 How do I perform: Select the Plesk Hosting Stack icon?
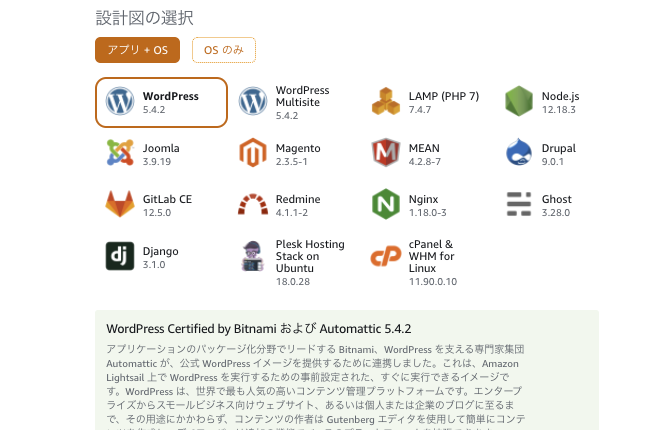pos(253,256)
